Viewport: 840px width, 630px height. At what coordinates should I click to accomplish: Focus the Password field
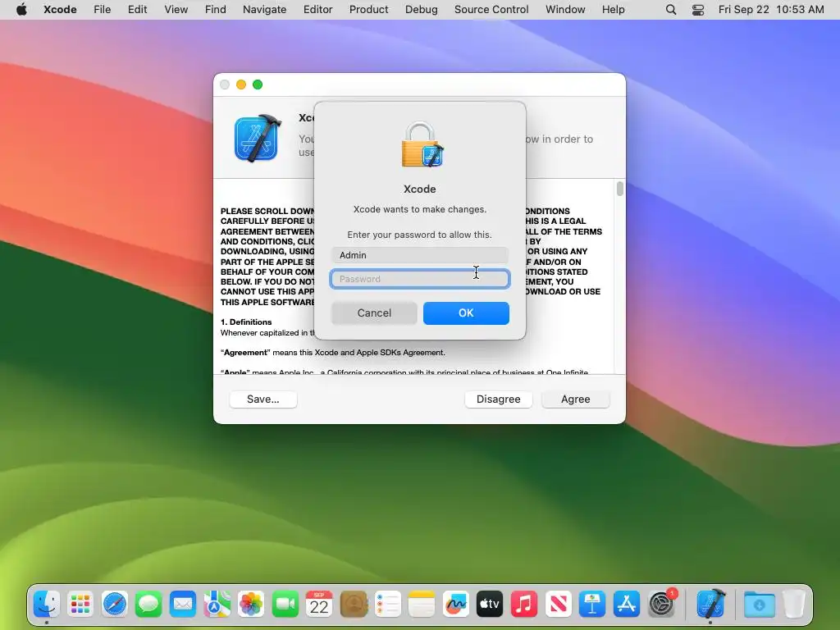coord(420,279)
